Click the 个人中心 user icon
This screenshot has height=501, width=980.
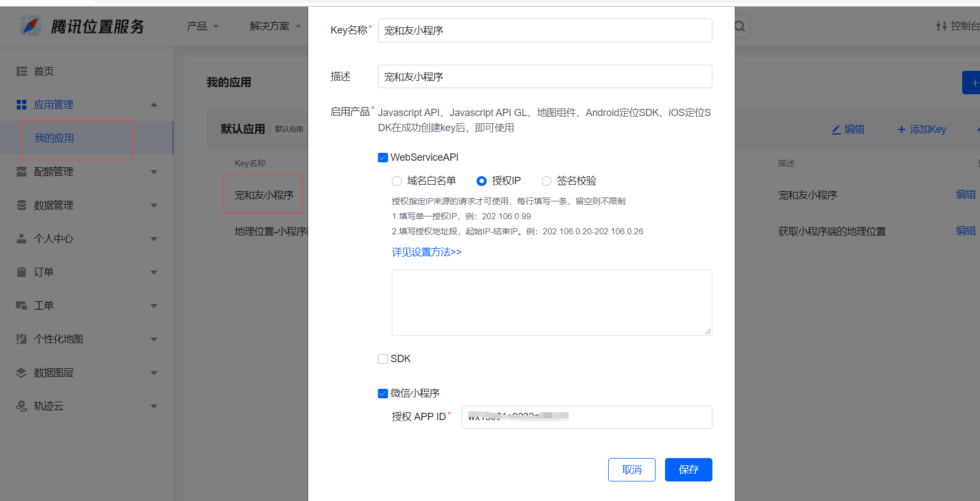tap(22, 239)
